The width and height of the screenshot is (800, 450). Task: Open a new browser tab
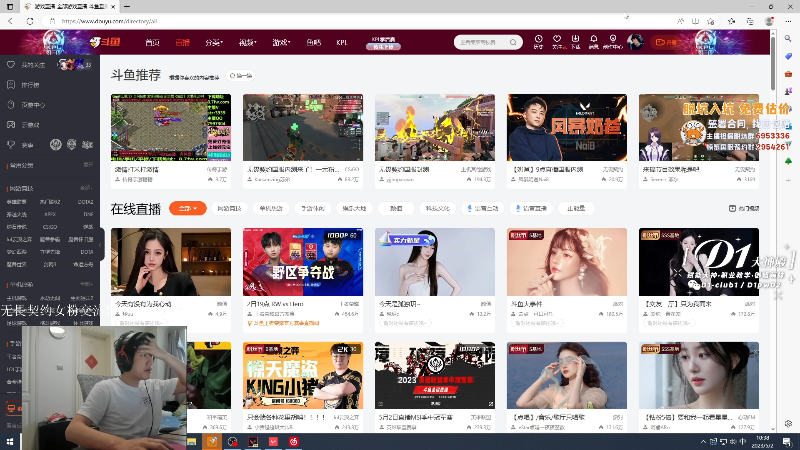click(x=127, y=7)
